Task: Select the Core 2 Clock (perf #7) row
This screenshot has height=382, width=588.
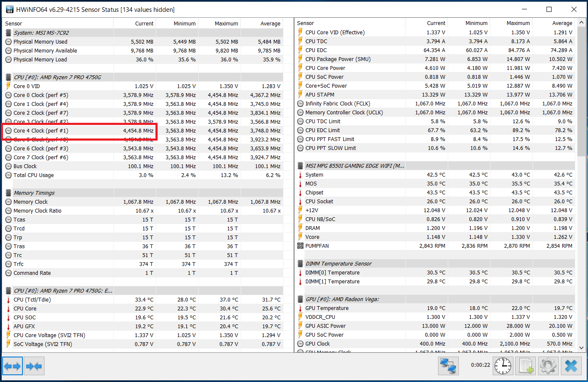Action: [143, 113]
